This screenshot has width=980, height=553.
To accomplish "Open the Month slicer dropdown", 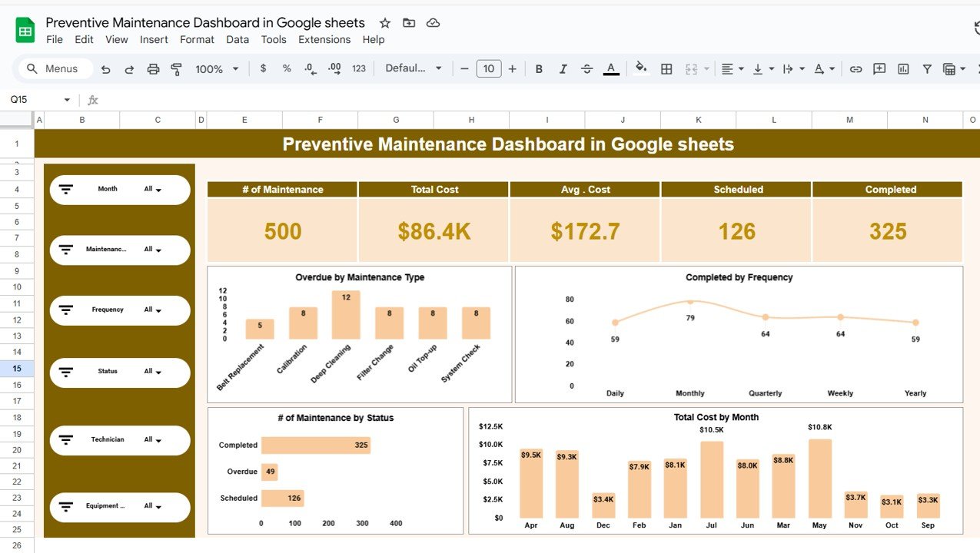I will point(153,190).
